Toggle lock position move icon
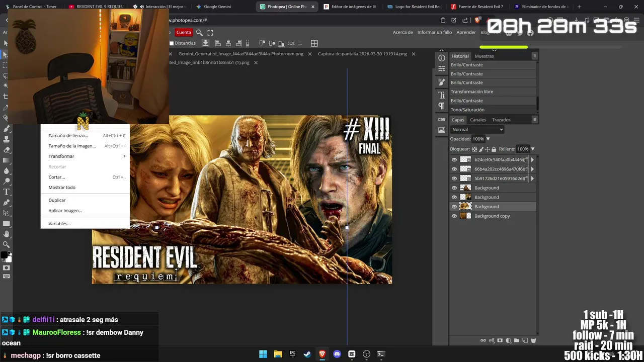The height and width of the screenshot is (362, 644). tap(487, 149)
